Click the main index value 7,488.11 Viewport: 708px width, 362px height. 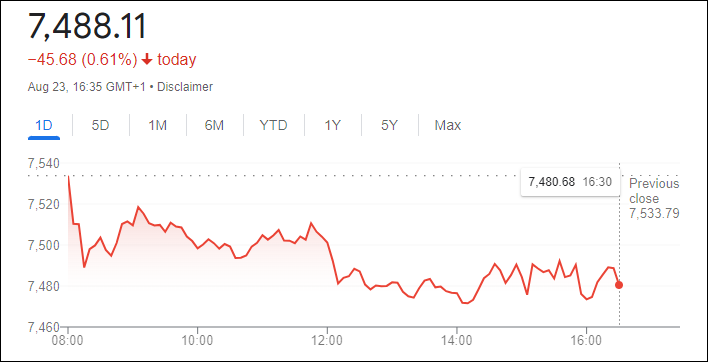(88, 26)
